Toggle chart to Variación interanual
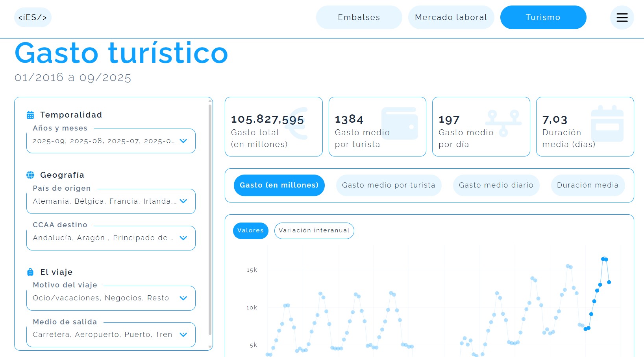The width and height of the screenshot is (644, 357). point(314,230)
